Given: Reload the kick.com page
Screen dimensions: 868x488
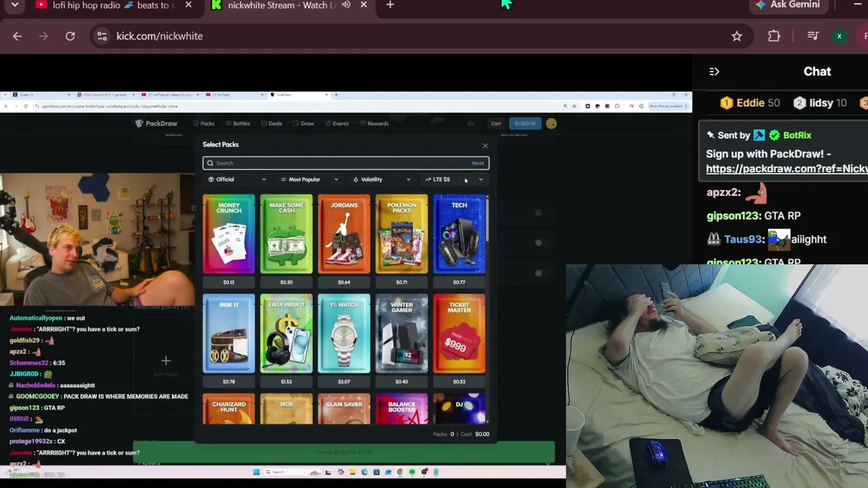Looking at the screenshot, I should (x=70, y=36).
